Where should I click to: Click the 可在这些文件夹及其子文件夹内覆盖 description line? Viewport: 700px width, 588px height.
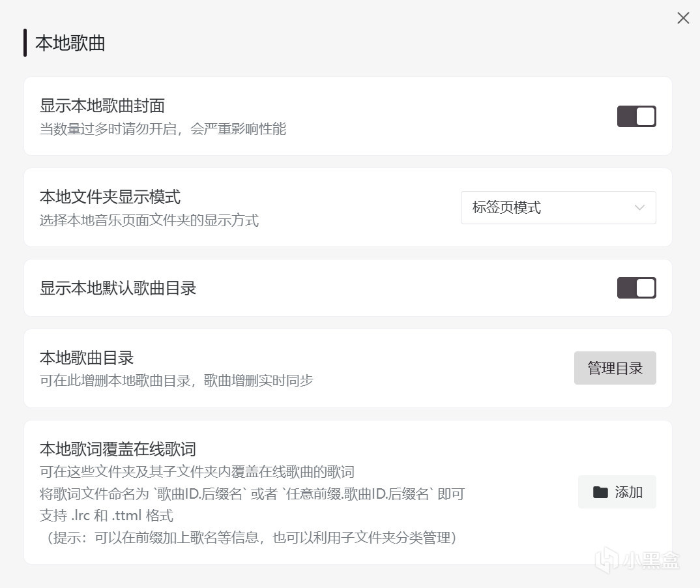tap(197, 472)
